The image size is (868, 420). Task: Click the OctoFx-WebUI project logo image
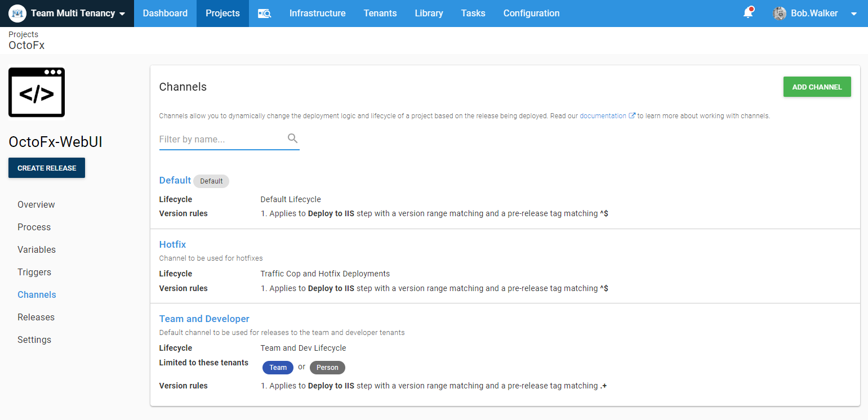37,93
